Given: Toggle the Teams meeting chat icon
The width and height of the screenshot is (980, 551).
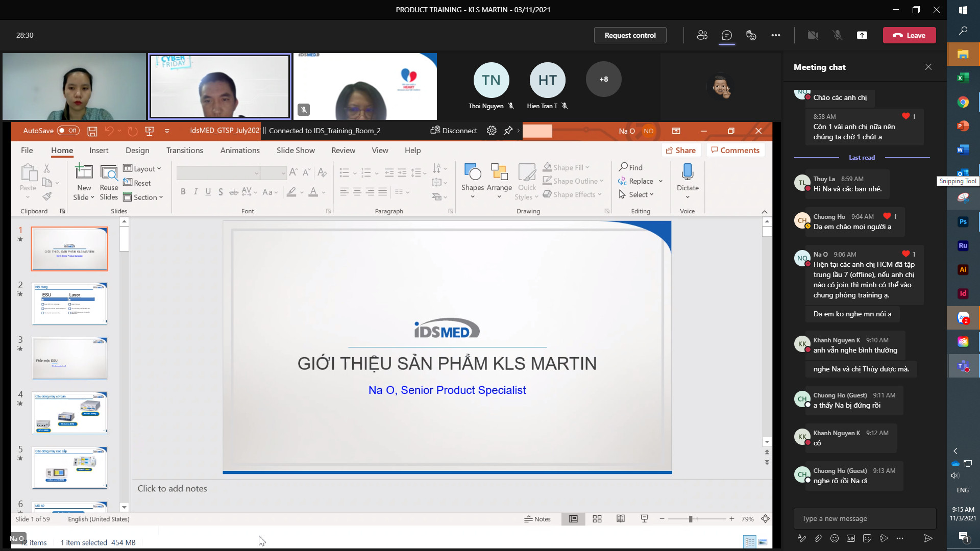Looking at the screenshot, I should (727, 35).
